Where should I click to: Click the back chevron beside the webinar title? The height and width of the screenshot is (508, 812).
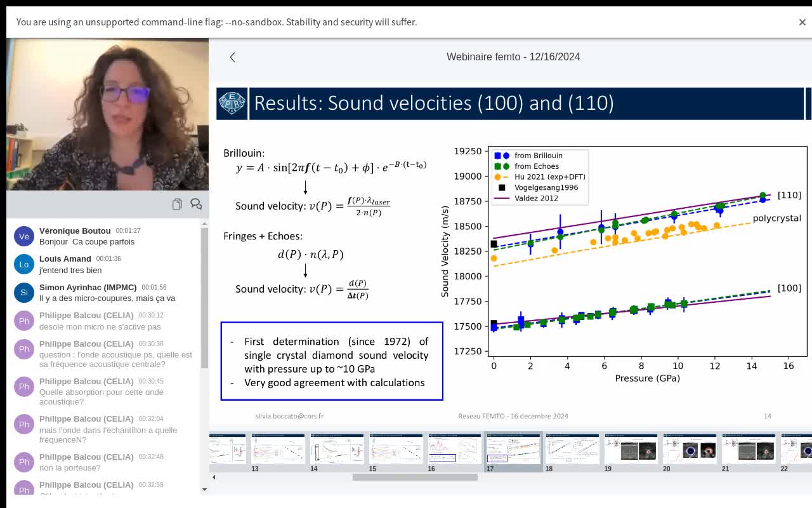[x=232, y=57]
